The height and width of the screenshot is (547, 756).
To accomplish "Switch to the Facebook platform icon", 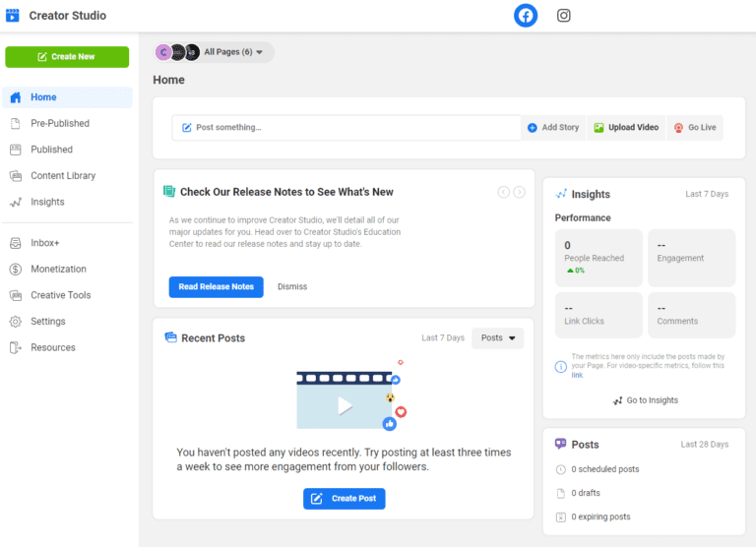I will pyautogui.click(x=526, y=16).
